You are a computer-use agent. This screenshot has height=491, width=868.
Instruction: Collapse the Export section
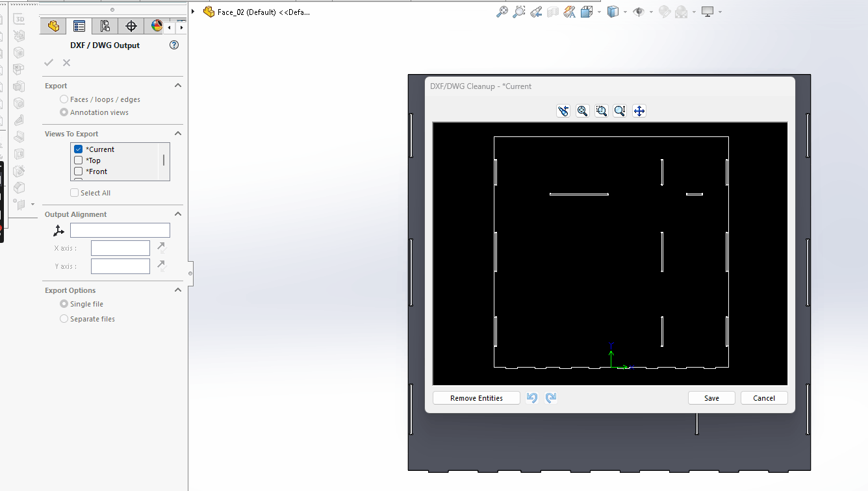click(x=178, y=86)
